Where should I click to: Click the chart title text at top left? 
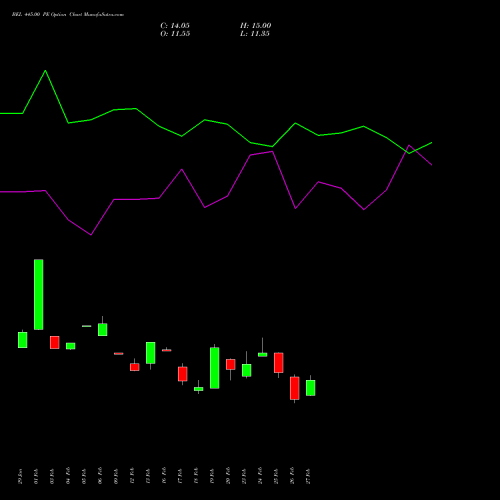click(68, 15)
